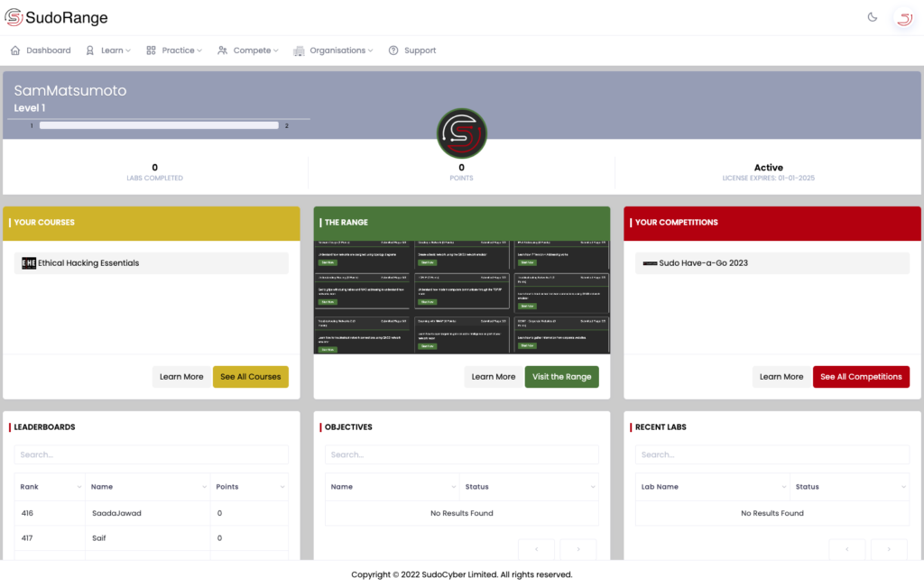924x587 pixels.
Task: Click the Practice grid icon
Action: coord(151,50)
